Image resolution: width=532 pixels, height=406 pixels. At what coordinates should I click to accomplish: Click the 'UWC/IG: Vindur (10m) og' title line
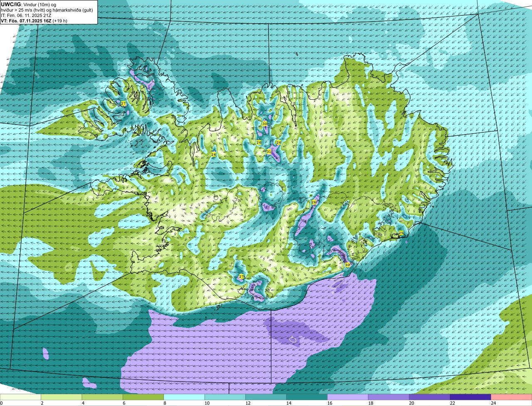(28, 4)
